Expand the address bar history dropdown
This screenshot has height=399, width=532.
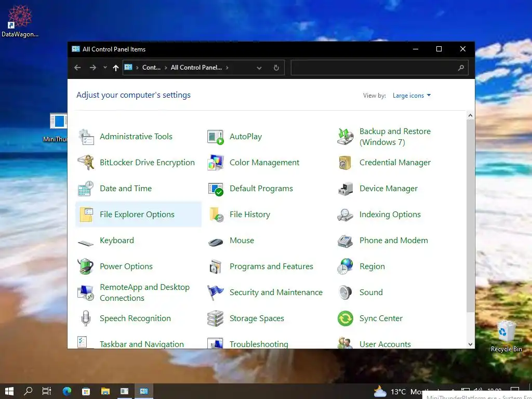coord(259,68)
